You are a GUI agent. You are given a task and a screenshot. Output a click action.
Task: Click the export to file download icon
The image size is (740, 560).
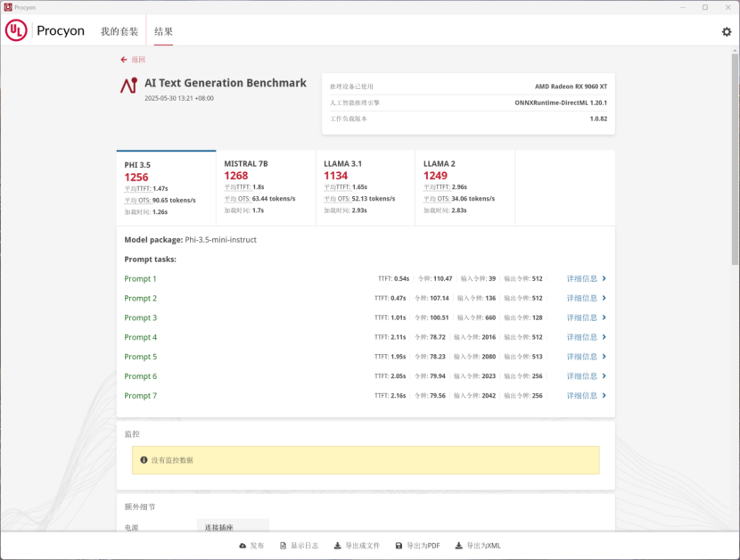(337, 546)
